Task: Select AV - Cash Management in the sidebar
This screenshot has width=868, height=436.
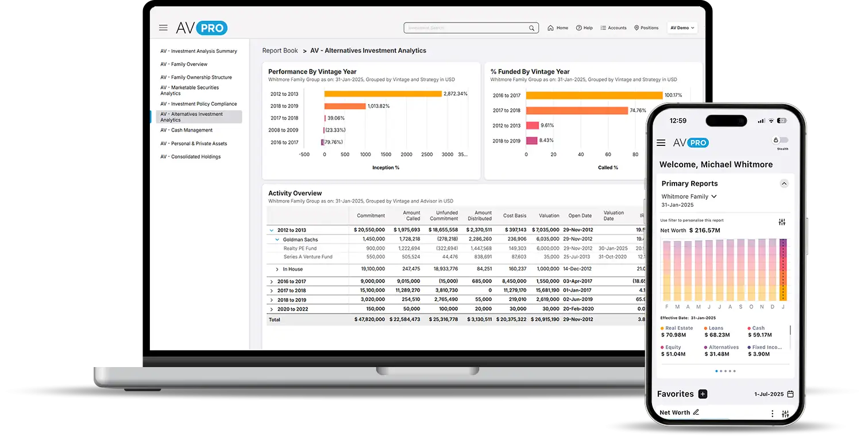Action: [x=186, y=130]
